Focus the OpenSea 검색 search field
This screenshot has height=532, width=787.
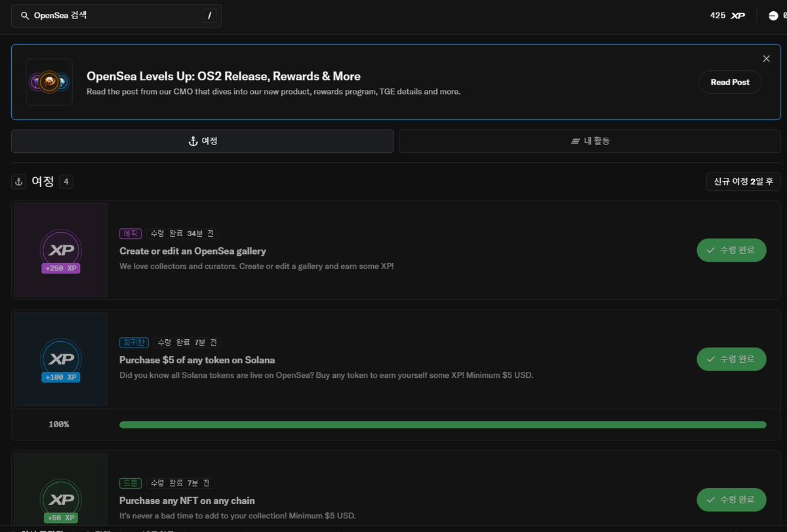[x=116, y=16]
